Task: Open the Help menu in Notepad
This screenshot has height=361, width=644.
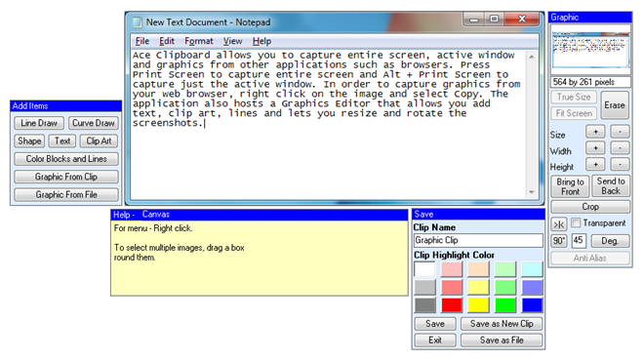Action: pyautogui.click(x=262, y=41)
